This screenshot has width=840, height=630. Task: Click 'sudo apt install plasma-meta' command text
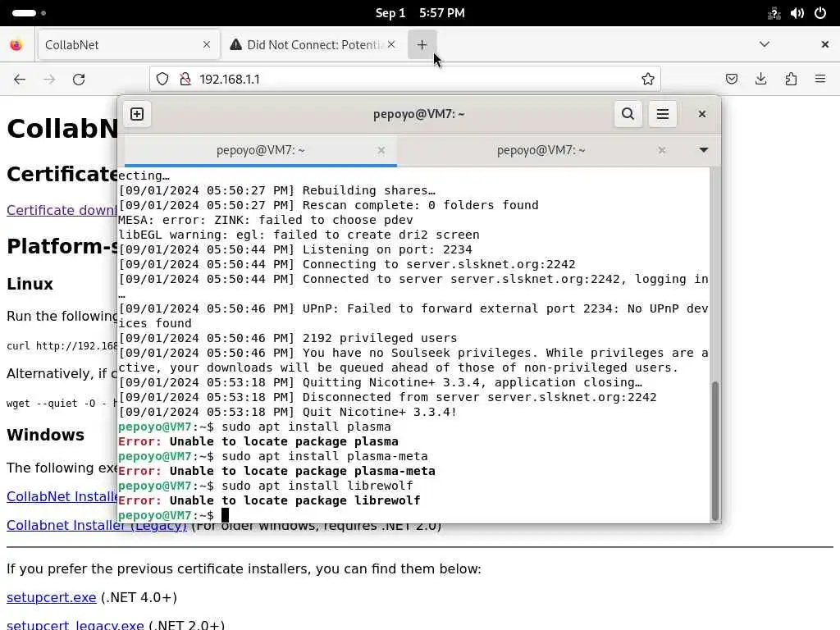coord(325,456)
